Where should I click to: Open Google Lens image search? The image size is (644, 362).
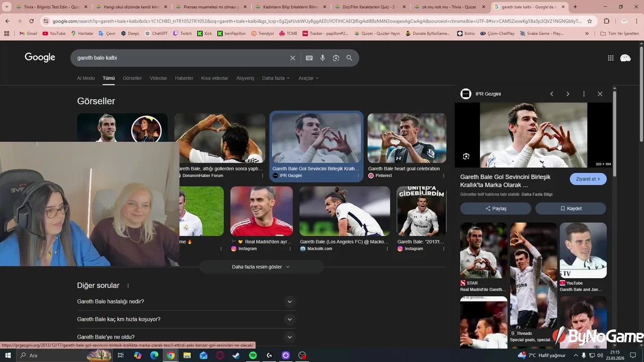[x=336, y=58]
